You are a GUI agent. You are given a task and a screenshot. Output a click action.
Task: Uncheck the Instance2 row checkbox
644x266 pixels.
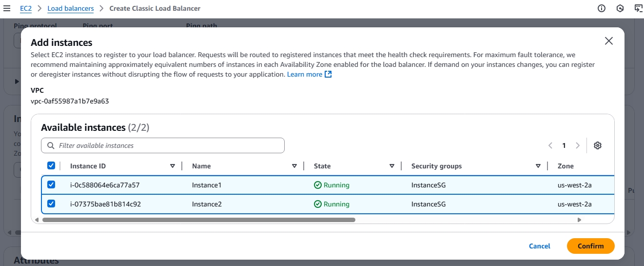[51, 204]
